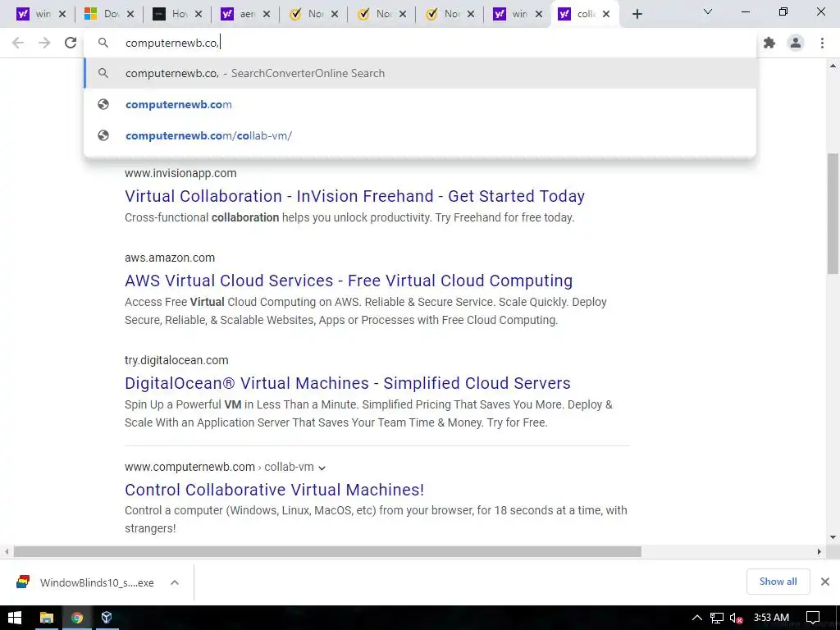The height and width of the screenshot is (630, 840).
Task: Select the computernewb.com/collab-vm/ suggestion
Action: tap(420, 135)
